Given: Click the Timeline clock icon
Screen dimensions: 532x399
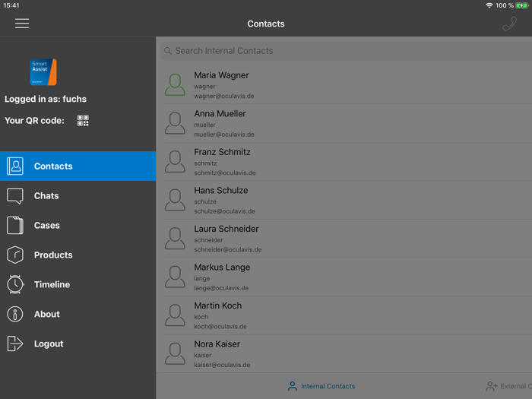Looking at the screenshot, I should coord(15,284).
